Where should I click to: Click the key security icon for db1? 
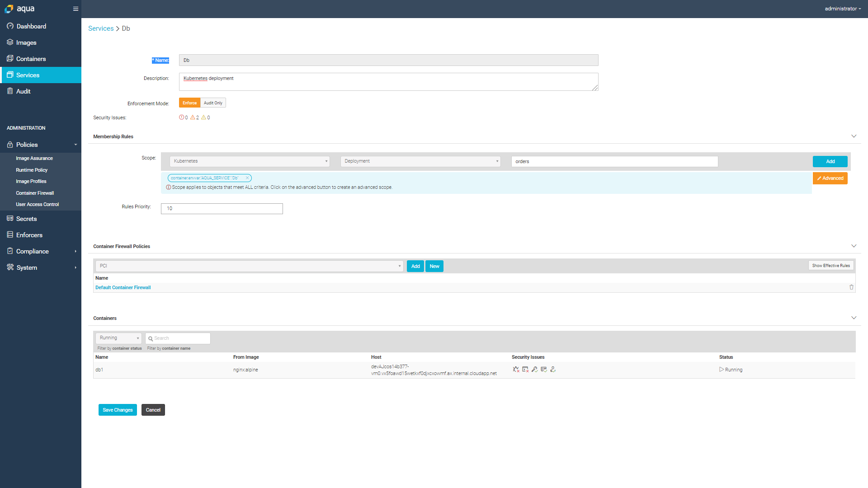coord(534,370)
